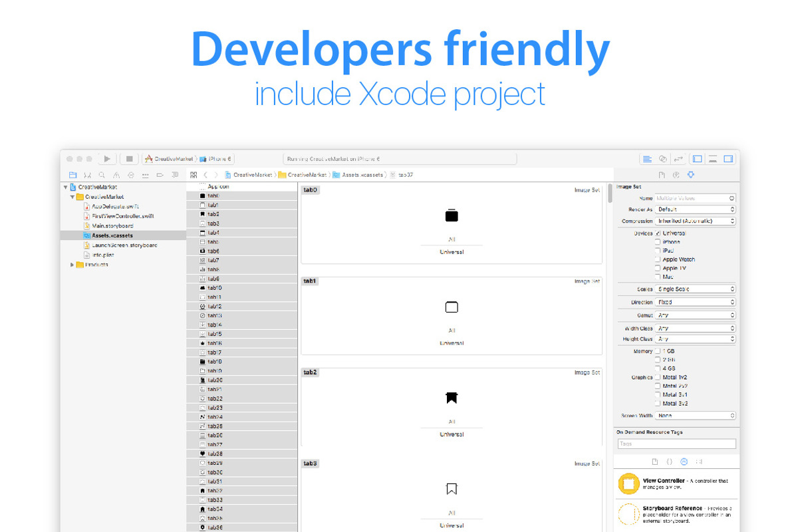Open the Width Class dropdown
The image size is (798, 532).
coord(696,329)
